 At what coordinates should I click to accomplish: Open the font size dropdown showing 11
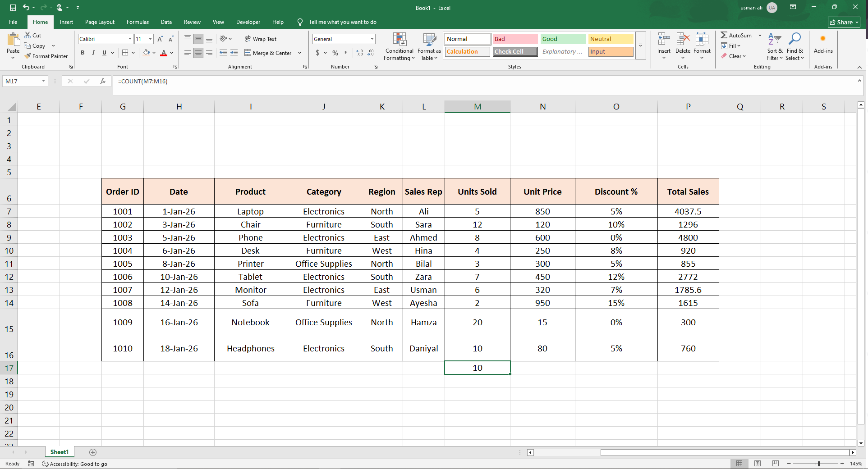point(151,39)
